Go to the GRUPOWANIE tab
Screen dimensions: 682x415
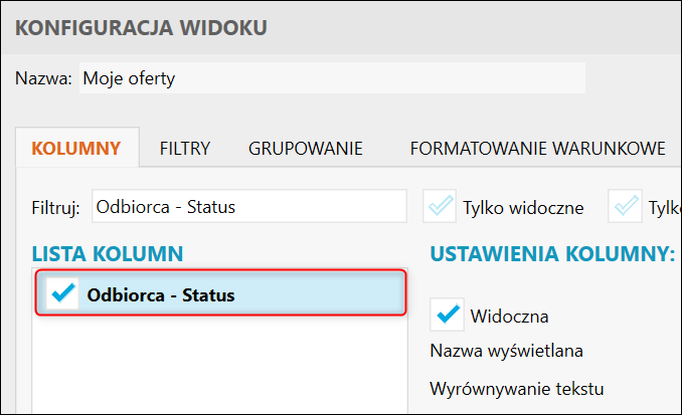(305, 149)
